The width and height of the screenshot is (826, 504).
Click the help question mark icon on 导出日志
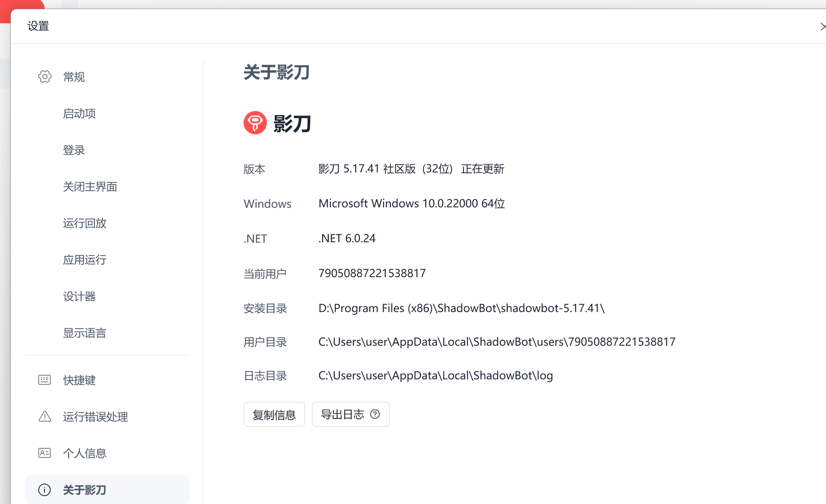click(375, 414)
